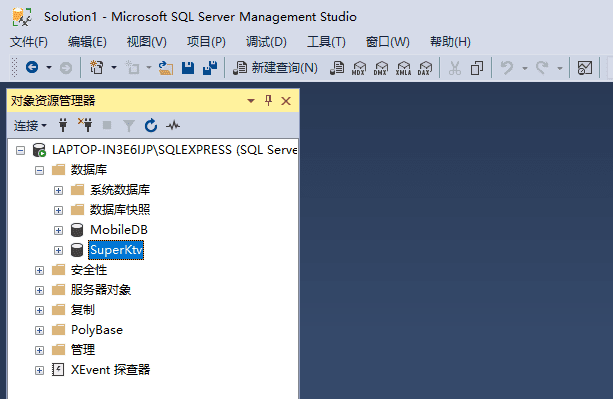Expand the 数据库快照 folder
Viewport: 613px width, 399px height.
[58, 210]
